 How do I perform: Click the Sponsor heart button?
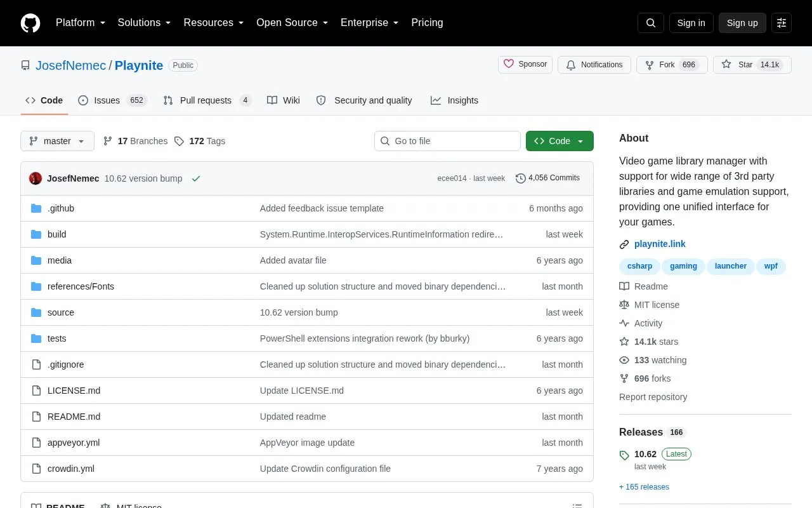click(x=525, y=64)
